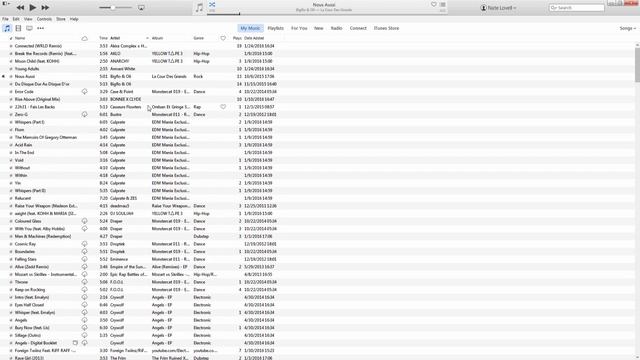Select the My Music tab
640x360 pixels.
(250, 28)
